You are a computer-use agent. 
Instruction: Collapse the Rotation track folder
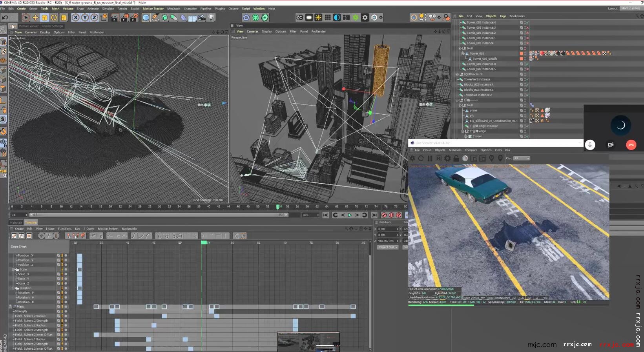[13, 288]
